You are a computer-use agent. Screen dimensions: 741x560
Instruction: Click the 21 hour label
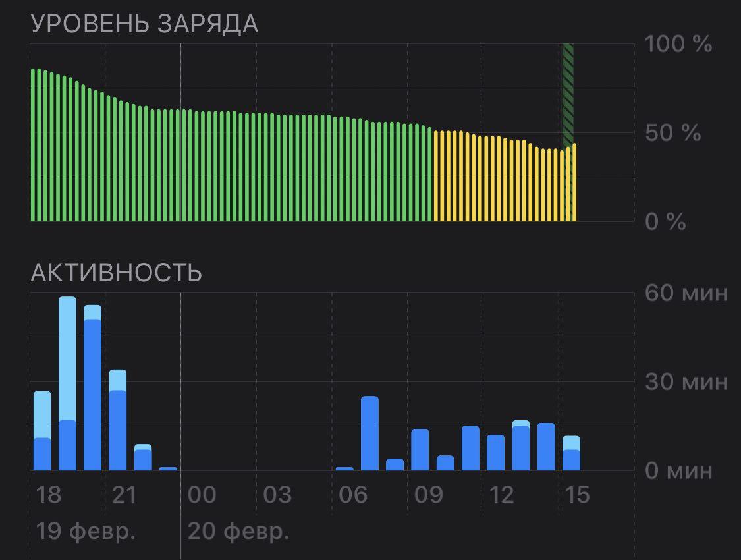point(124,495)
